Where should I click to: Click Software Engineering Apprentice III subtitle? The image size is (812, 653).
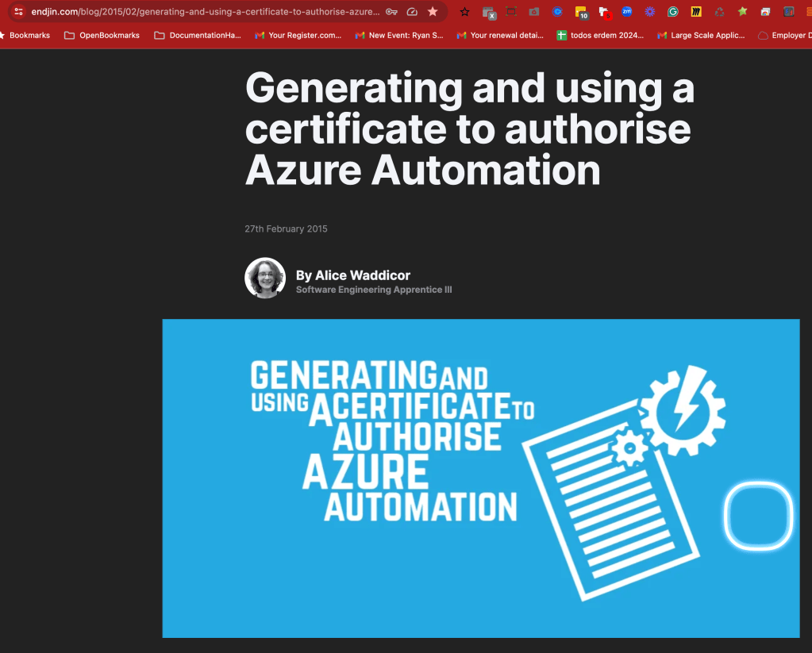(x=374, y=290)
